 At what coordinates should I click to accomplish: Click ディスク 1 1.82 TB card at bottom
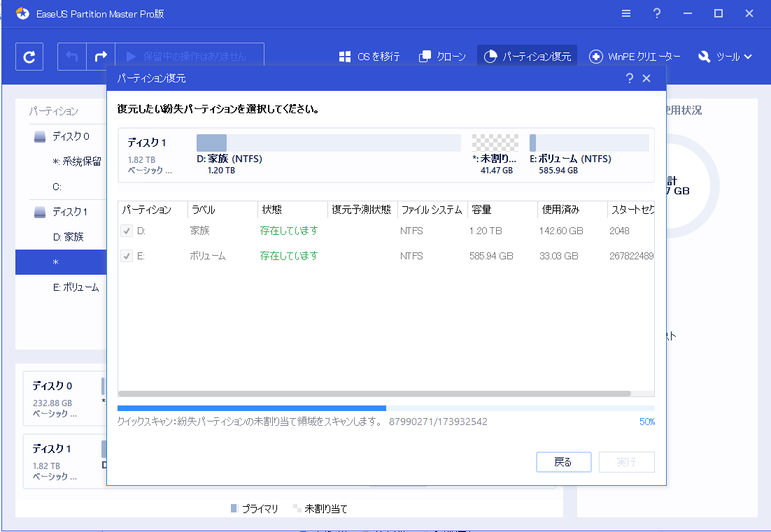pos(64,461)
